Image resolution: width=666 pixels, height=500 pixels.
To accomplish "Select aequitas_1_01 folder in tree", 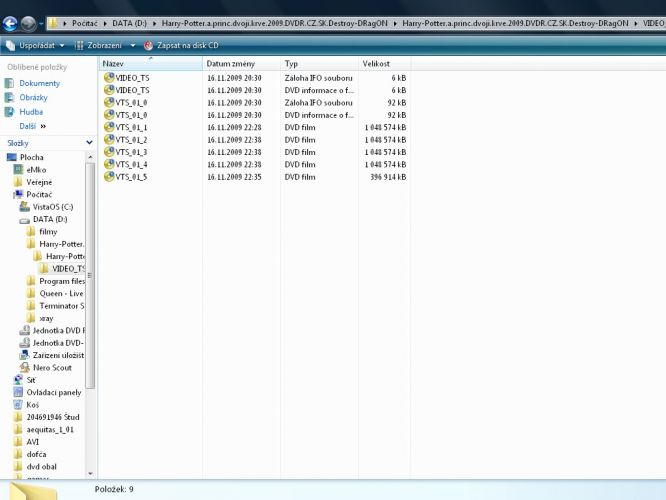I will [50, 429].
